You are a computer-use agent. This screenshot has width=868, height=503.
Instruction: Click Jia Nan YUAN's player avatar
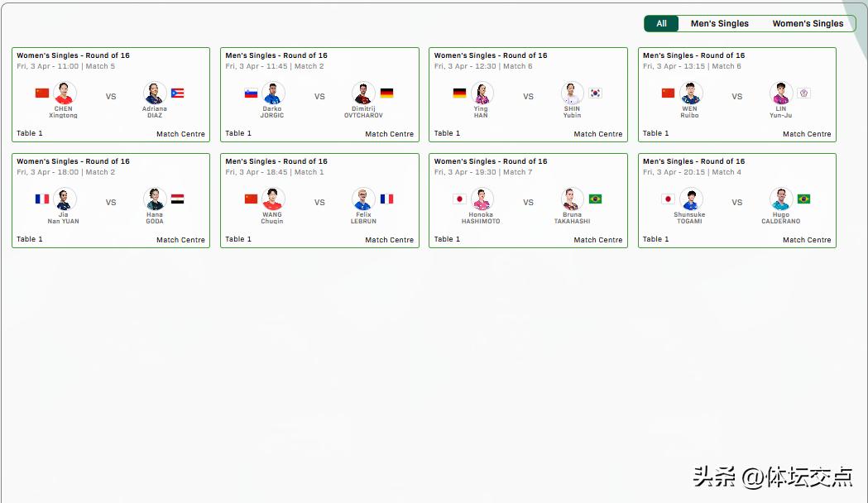click(x=65, y=198)
